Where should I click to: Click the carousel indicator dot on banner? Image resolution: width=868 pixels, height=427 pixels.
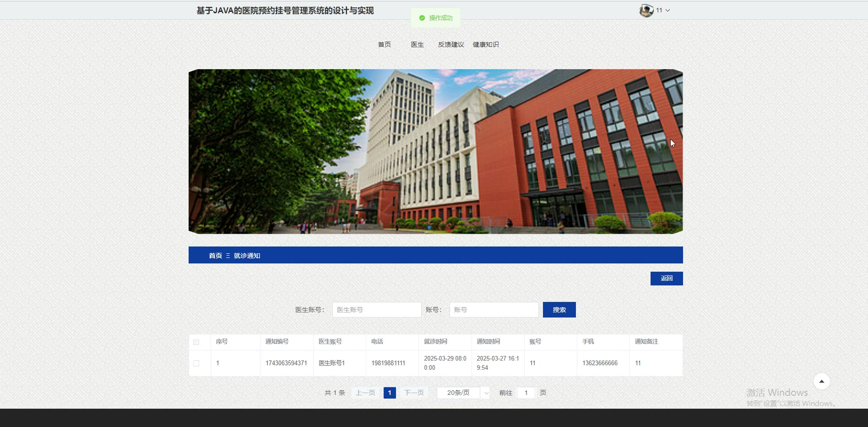tap(429, 227)
